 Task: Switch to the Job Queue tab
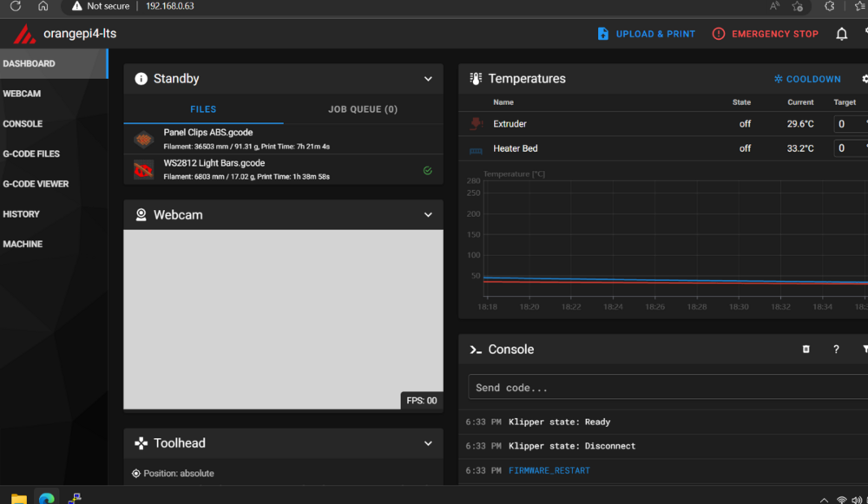coord(363,109)
